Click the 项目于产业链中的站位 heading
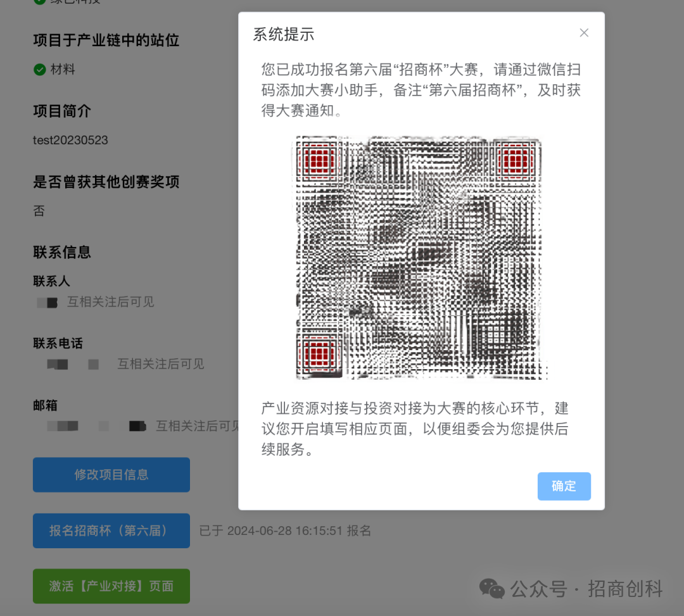Viewport: 684px width, 616px height. pos(106,40)
